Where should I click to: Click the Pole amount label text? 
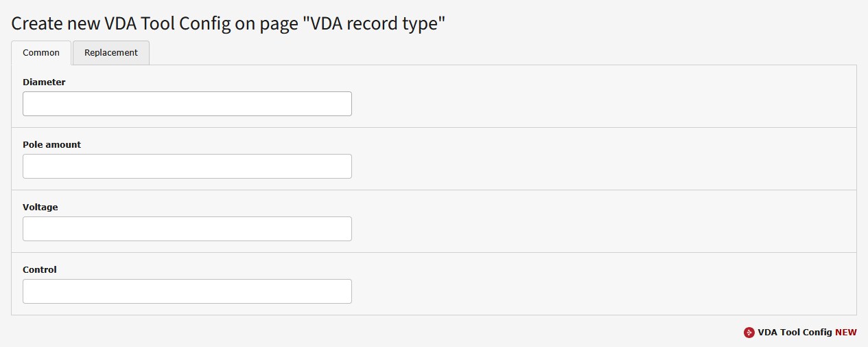(51, 145)
